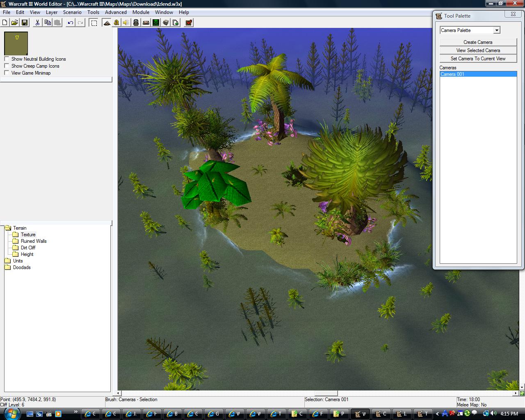This screenshot has height=420, width=525.
Task: Click the minimap preview thumbnail
Action: click(16, 43)
